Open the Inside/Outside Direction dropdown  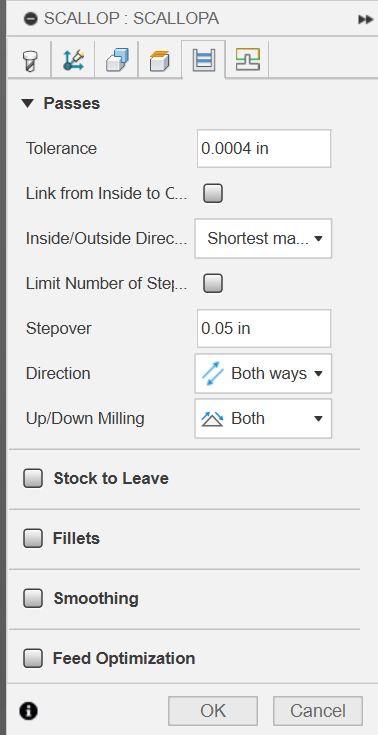point(263,238)
